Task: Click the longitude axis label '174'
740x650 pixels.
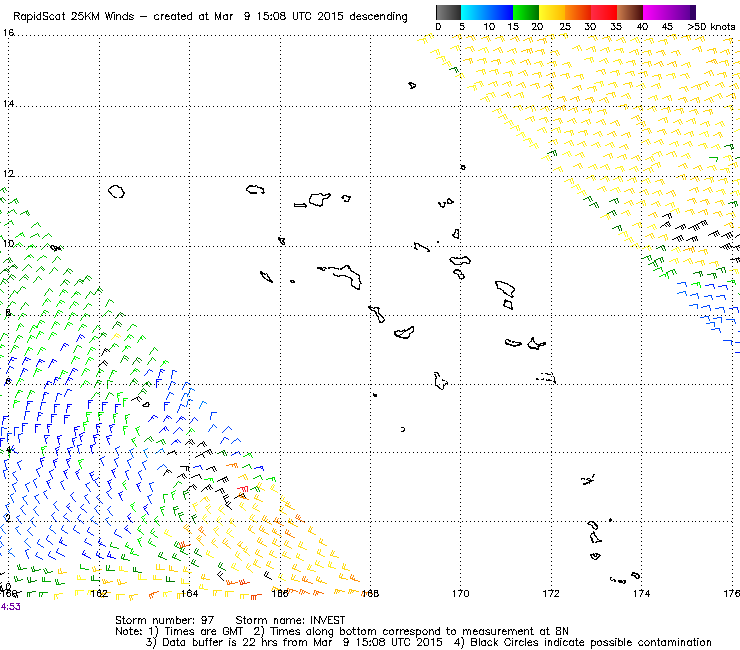Action: 641,593
